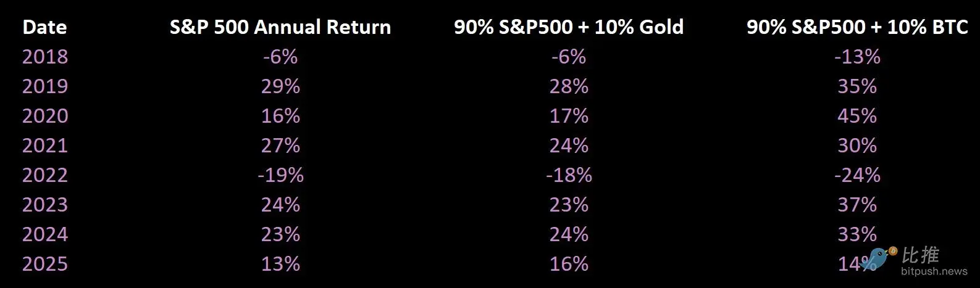This screenshot has width=980, height=288.
Task: Select the 2024 date row label
Action: (45, 234)
